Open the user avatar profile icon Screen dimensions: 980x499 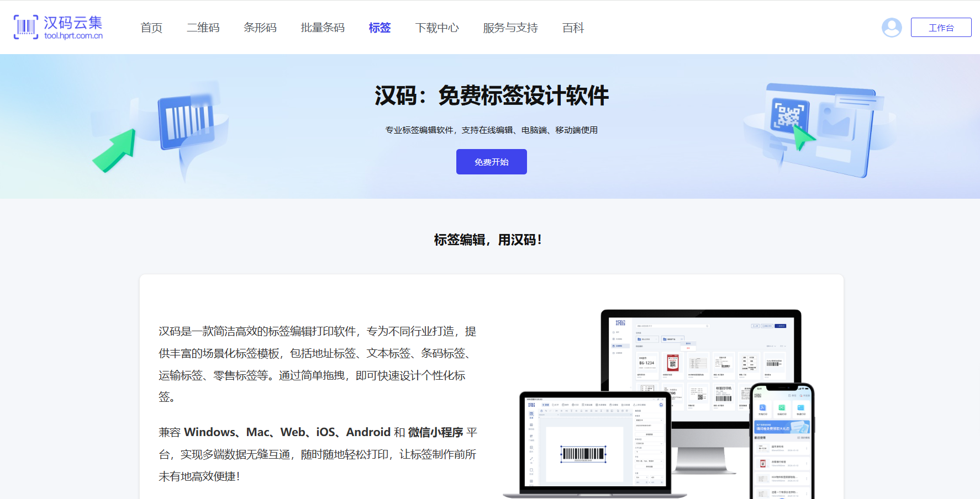tap(892, 28)
